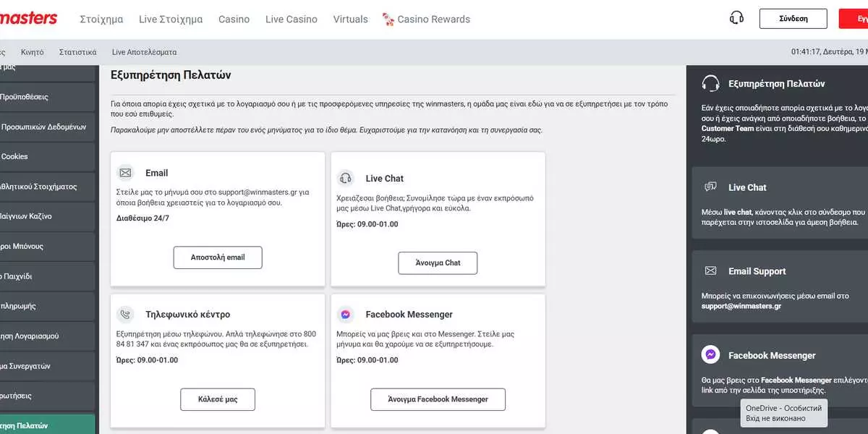Open Live Αποτελέσματα sub-navigation item
The width and height of the screenshot is (868, 434).
(144, 52)
